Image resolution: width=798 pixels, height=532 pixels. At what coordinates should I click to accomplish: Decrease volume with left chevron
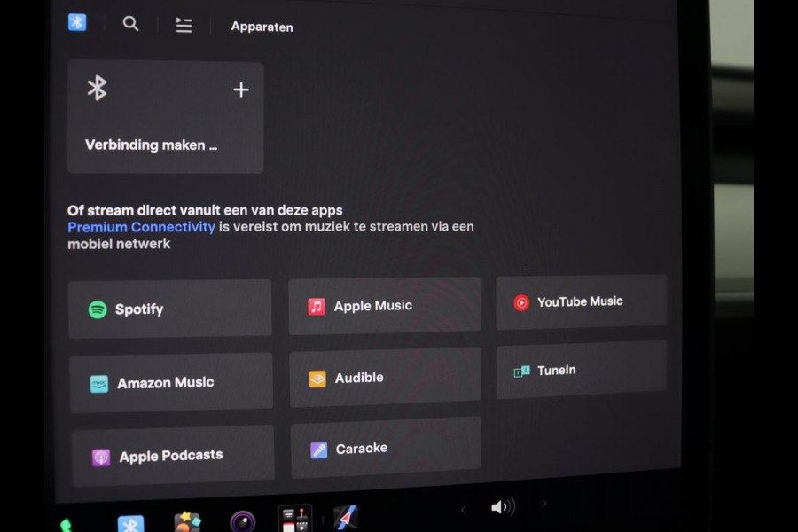pos(463,509)
